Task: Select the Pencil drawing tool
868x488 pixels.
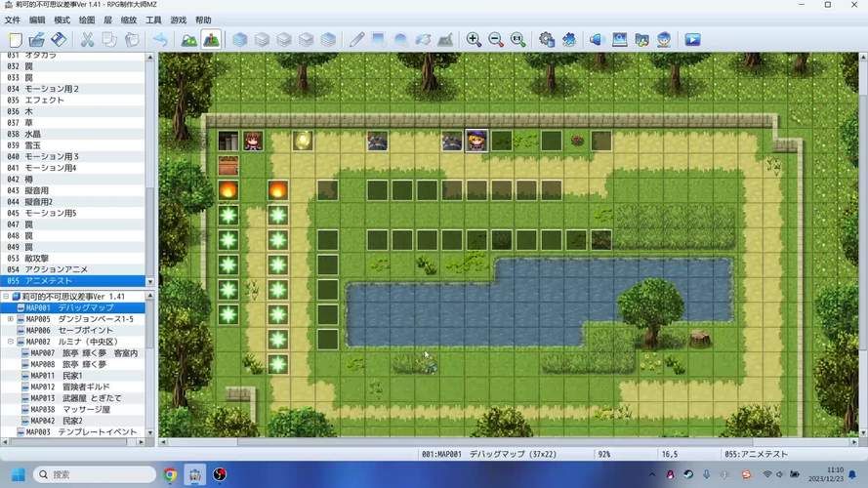Action: coord(356,40)
